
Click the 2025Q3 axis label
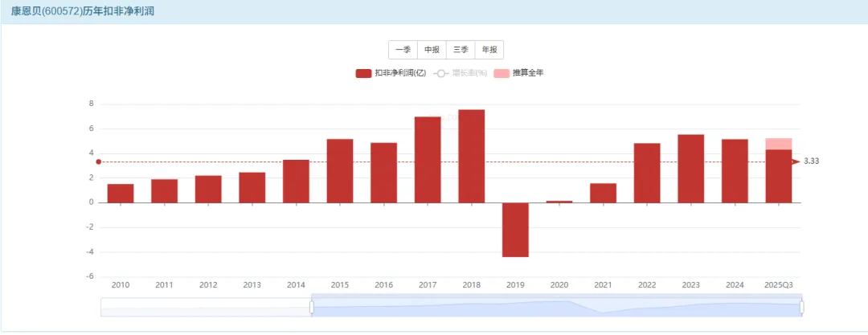(778, 285)
